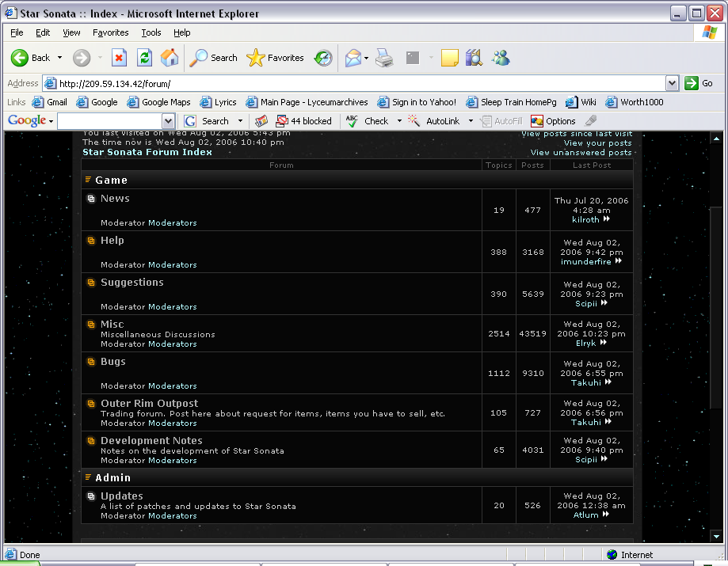Click the Research binoculars icon
The width and height of the screenshot is (728, 566).
pyautogui.click(x=474, y=58)
